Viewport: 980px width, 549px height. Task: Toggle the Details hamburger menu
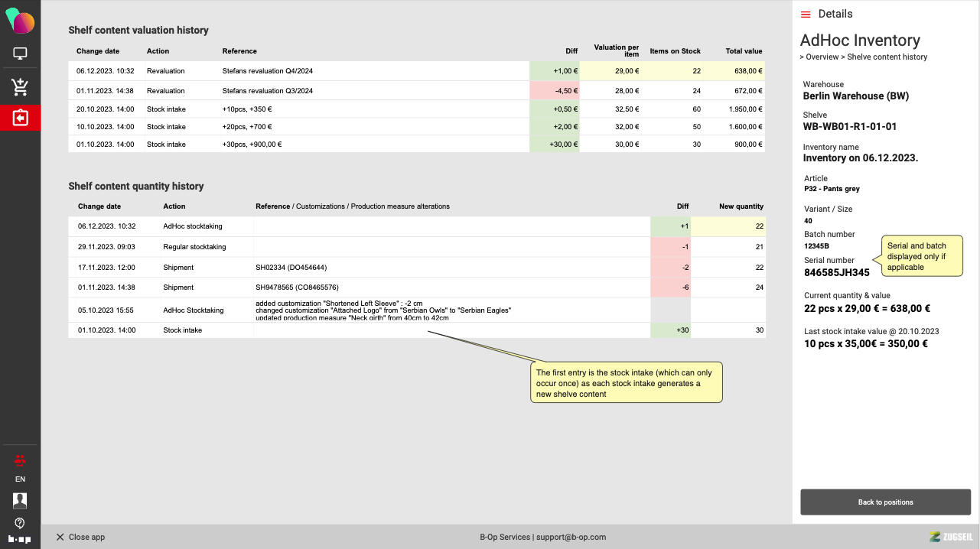[x=806, y=15]
